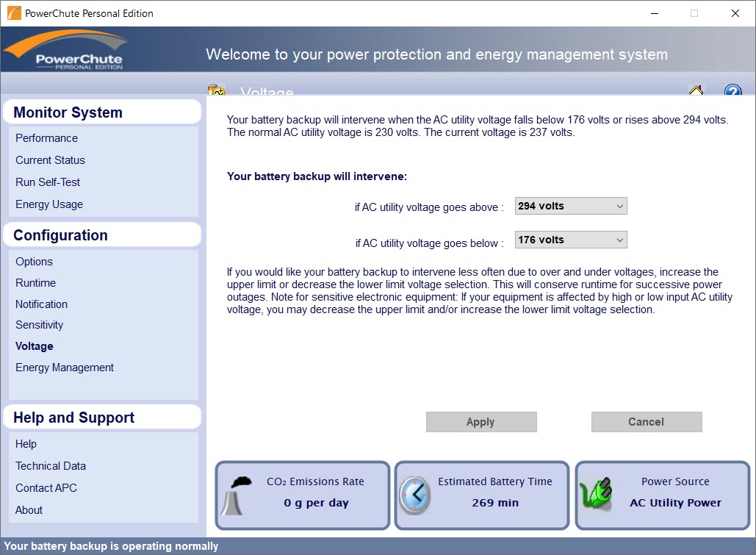The width and height of the screenshot is (756, 555).
Task: Click the Power Source panel label
Action: coord(675,481)
